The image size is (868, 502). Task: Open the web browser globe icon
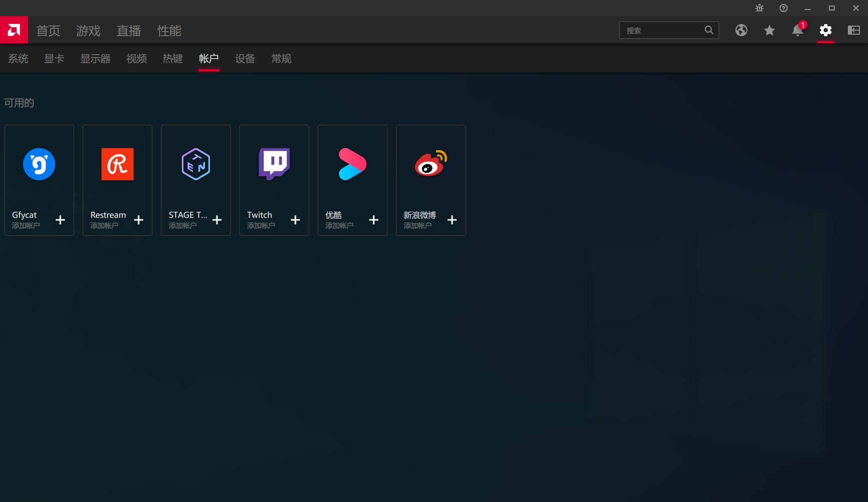coord(741,30)
